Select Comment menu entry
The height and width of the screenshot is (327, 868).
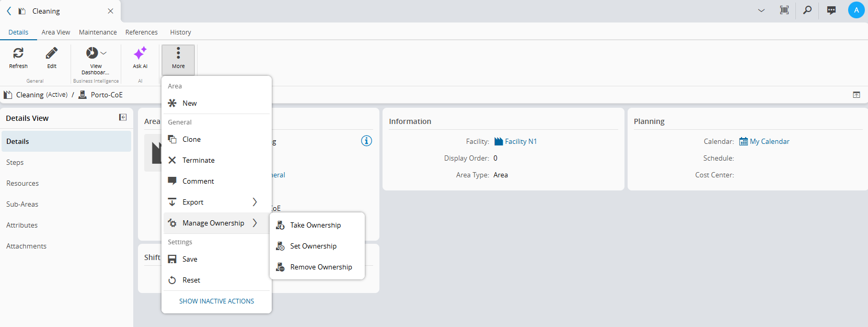(x=217, y=181)
